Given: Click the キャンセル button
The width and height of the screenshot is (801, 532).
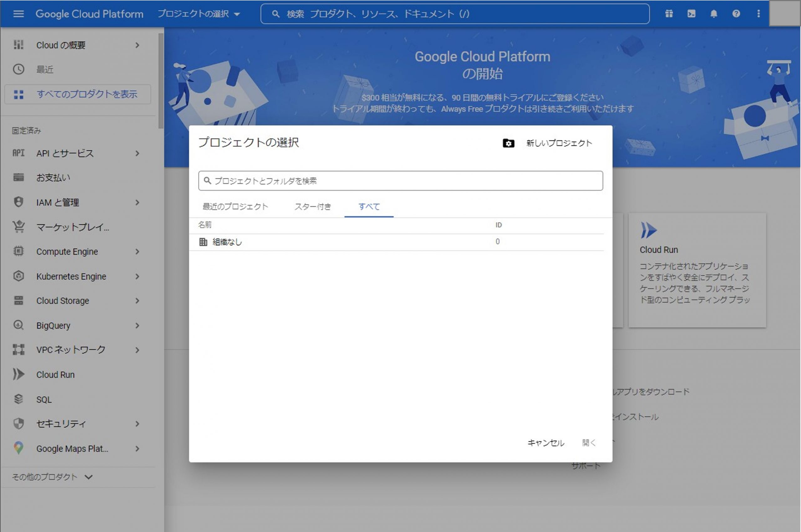Looking at the screenshot, I should tap(546, 443).
